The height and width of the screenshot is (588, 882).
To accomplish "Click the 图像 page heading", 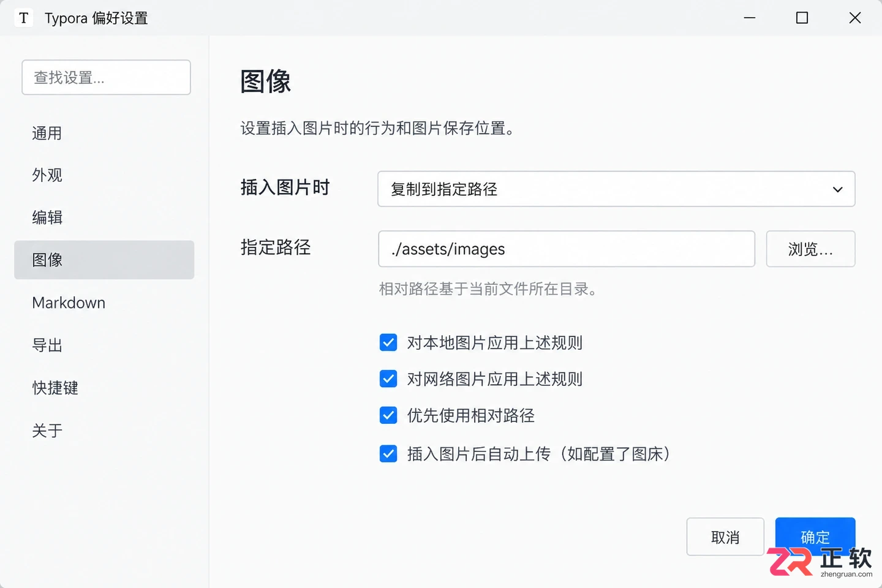I will point(266,81).
